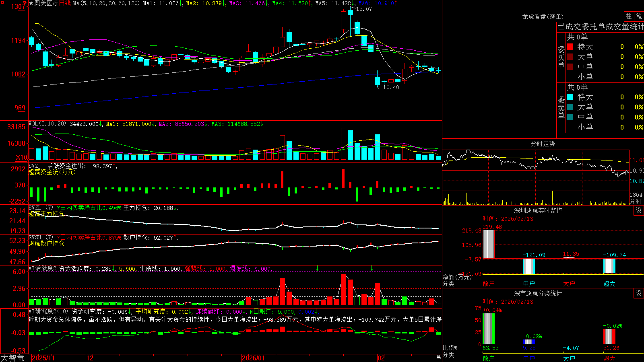Viewport: 644px width, 362px height.
Task: Open 设 settings for 深圳超赢实时监控
Action: click(x=639, y=210)
